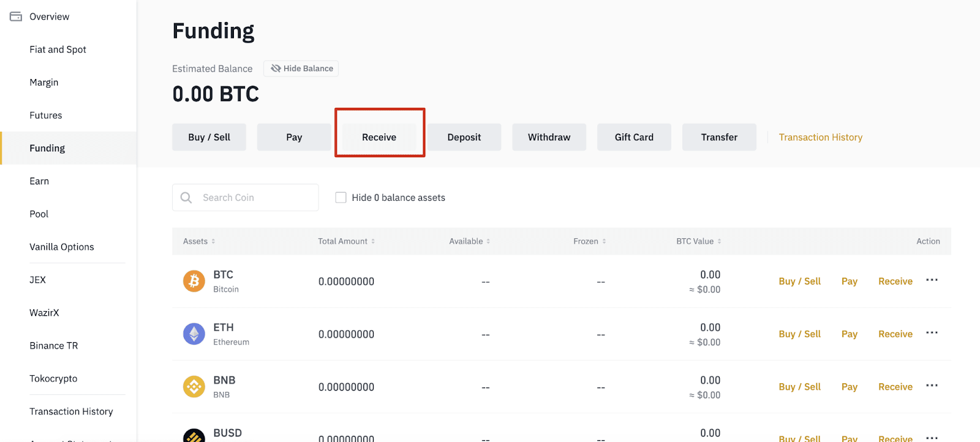Click the Withdraw button
This screenshot has width=980, height=442.
[549, 137]
